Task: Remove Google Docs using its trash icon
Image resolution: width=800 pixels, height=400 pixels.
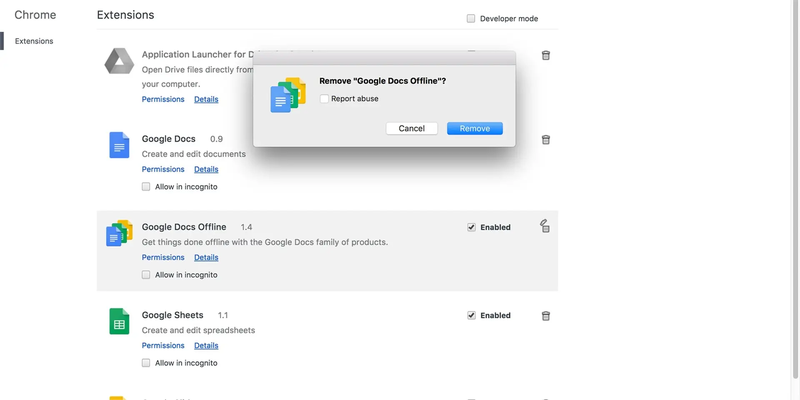Action: [545, 139]
